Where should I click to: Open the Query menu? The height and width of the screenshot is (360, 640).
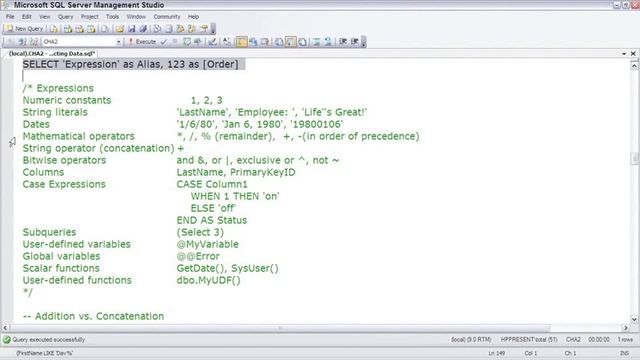tap(65, 17)
